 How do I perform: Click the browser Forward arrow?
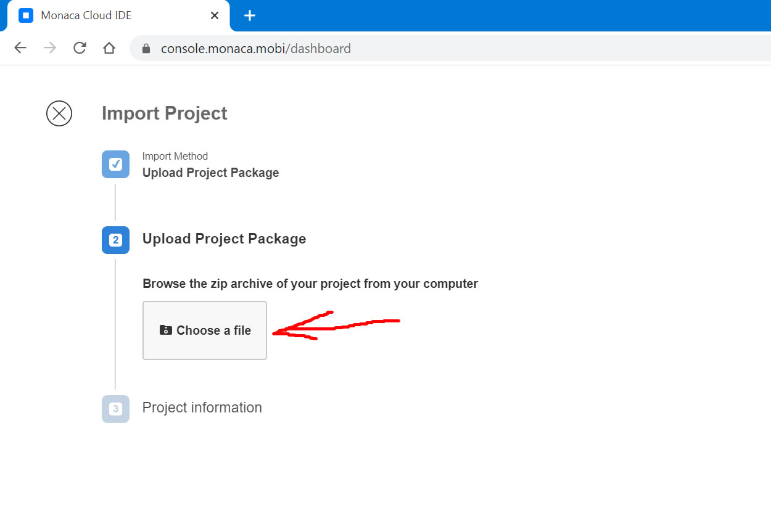50,48
